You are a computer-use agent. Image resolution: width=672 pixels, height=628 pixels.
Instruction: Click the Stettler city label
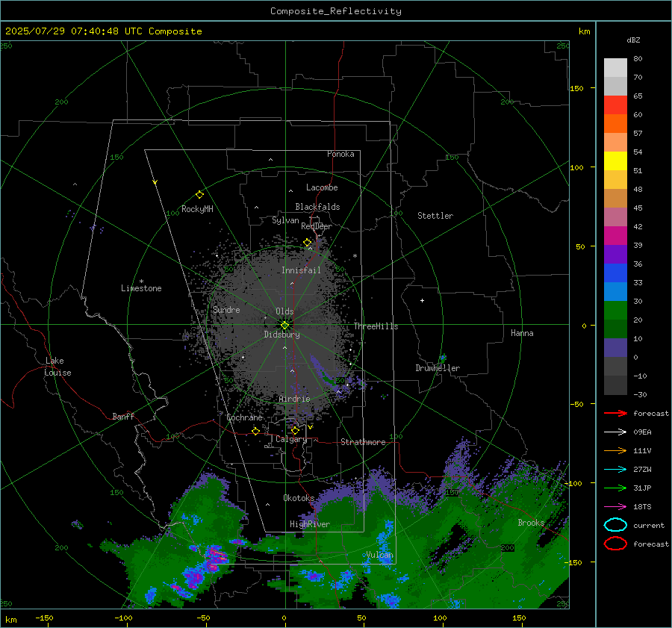[x=435, y=216]
